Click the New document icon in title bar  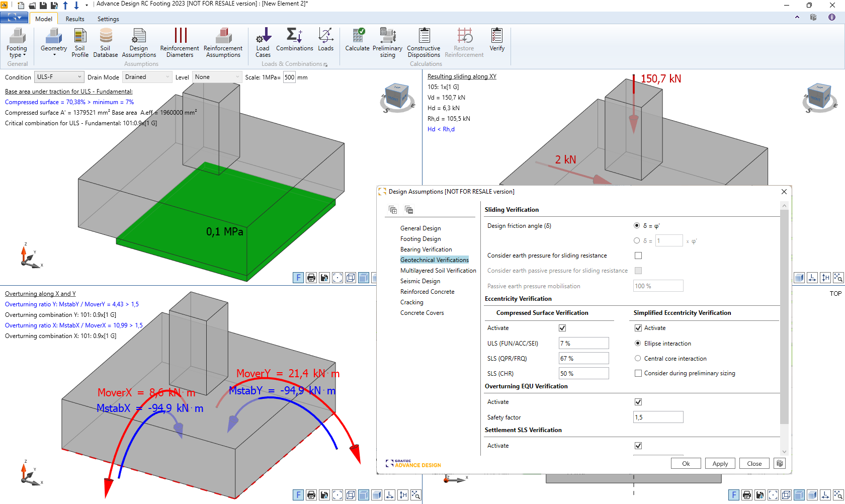click(x=21, y=5)
